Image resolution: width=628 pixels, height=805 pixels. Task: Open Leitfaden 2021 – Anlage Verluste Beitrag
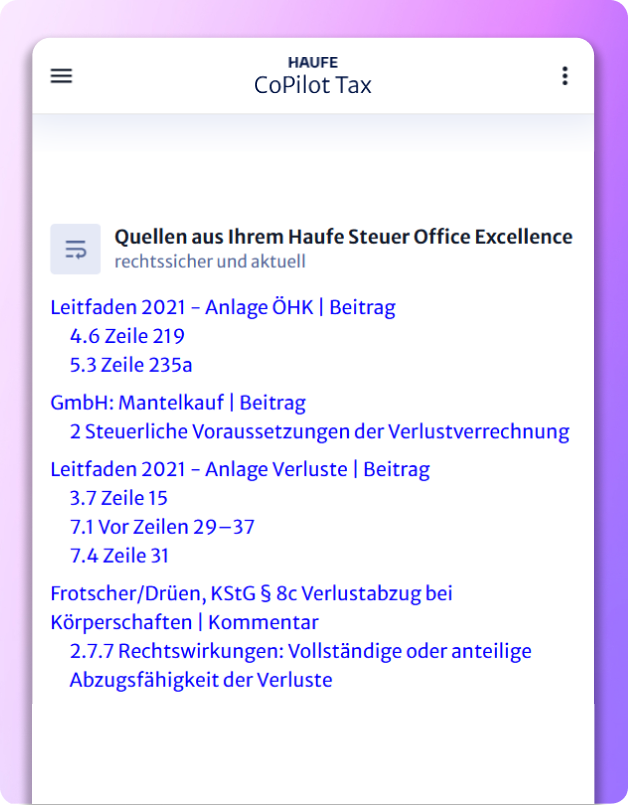click(240, 469)
